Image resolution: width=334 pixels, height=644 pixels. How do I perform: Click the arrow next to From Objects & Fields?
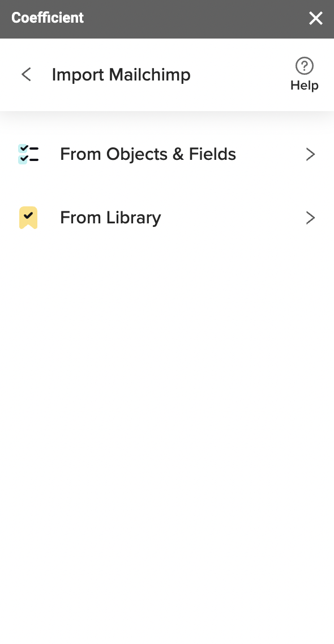310,154
